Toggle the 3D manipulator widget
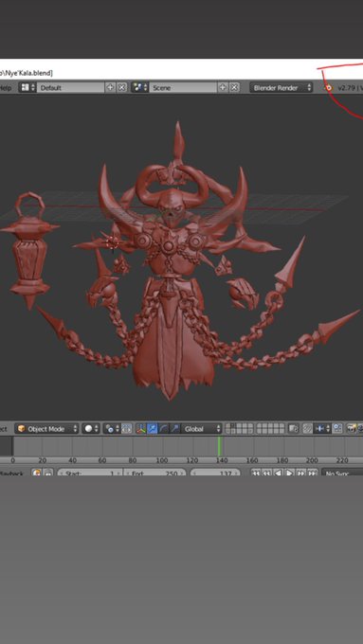 point(140,429)
